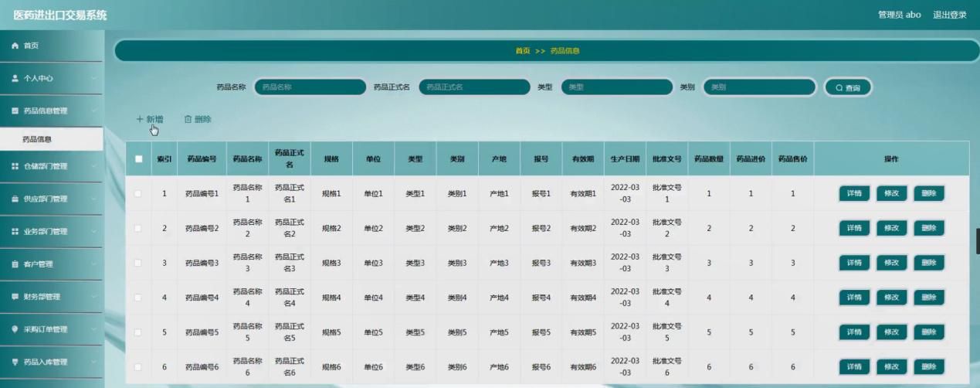Screen dimensions: 980x388
Task: Click the icon beside 客户管理
Action: (15, 264)
